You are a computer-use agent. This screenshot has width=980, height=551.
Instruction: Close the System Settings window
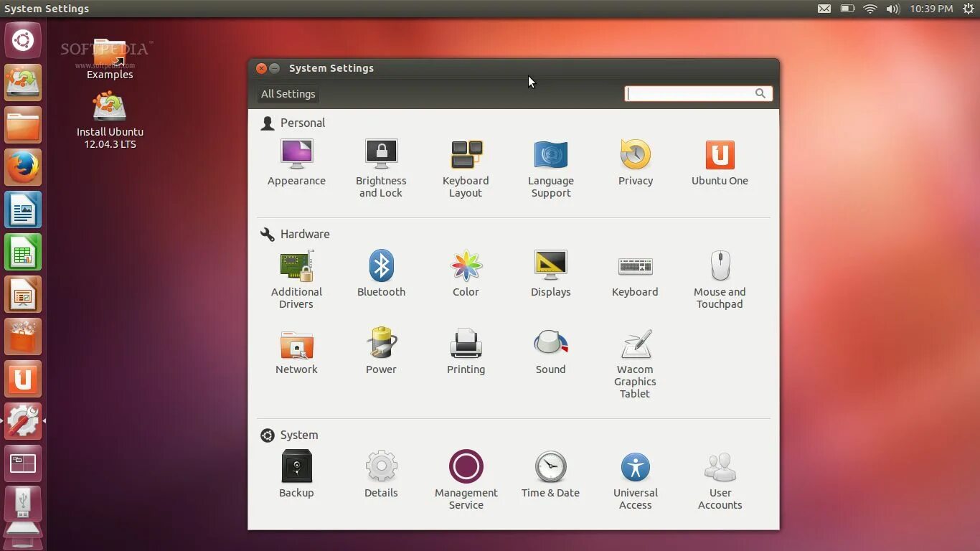tap(262, 68)
